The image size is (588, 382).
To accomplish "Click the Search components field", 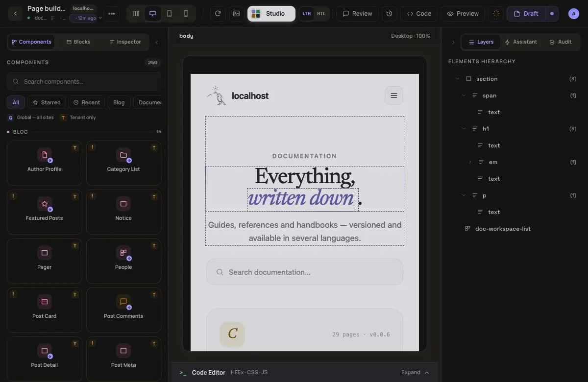I will tap(84, 81).
